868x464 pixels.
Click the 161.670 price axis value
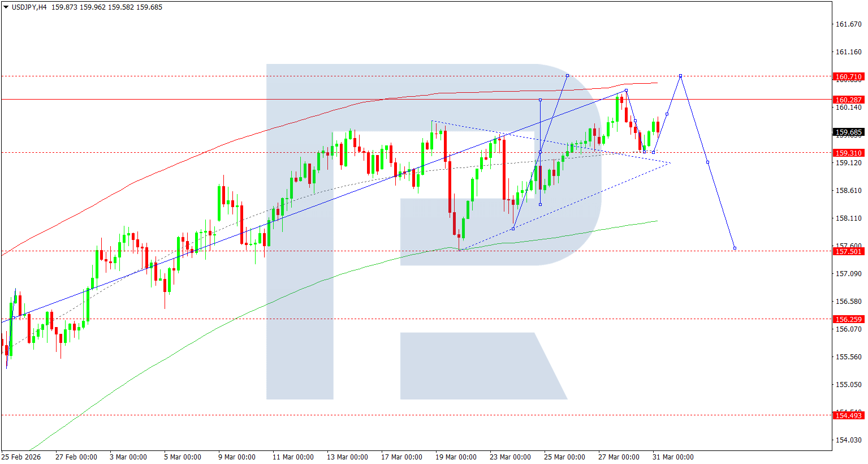tap(848, 24)
